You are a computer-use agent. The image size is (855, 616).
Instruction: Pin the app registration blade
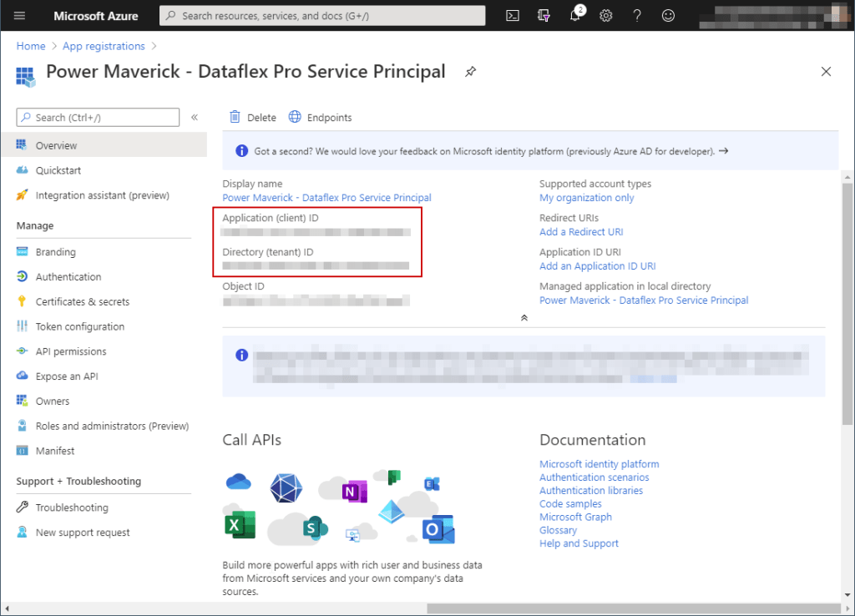click(471, 73)
